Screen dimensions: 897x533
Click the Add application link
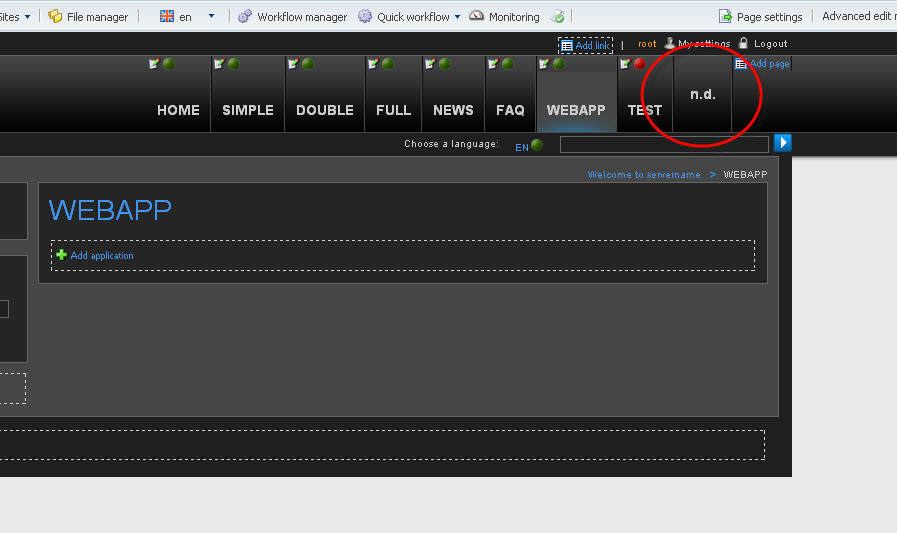[x=102, y=256]
